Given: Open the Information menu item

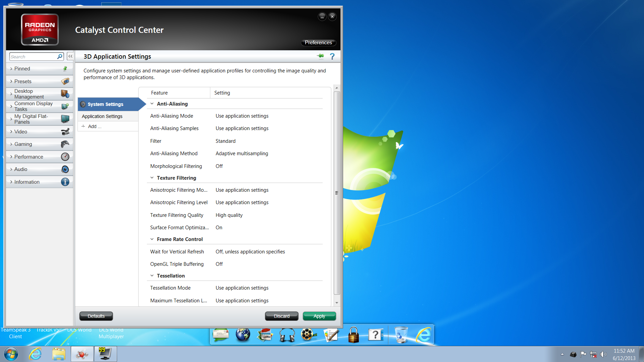Looking at the screenshot, I should (39, 182).
